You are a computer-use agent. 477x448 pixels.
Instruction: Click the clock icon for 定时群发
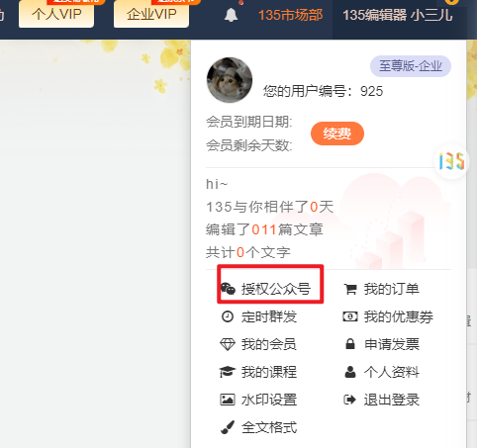(x=228, y=316)
